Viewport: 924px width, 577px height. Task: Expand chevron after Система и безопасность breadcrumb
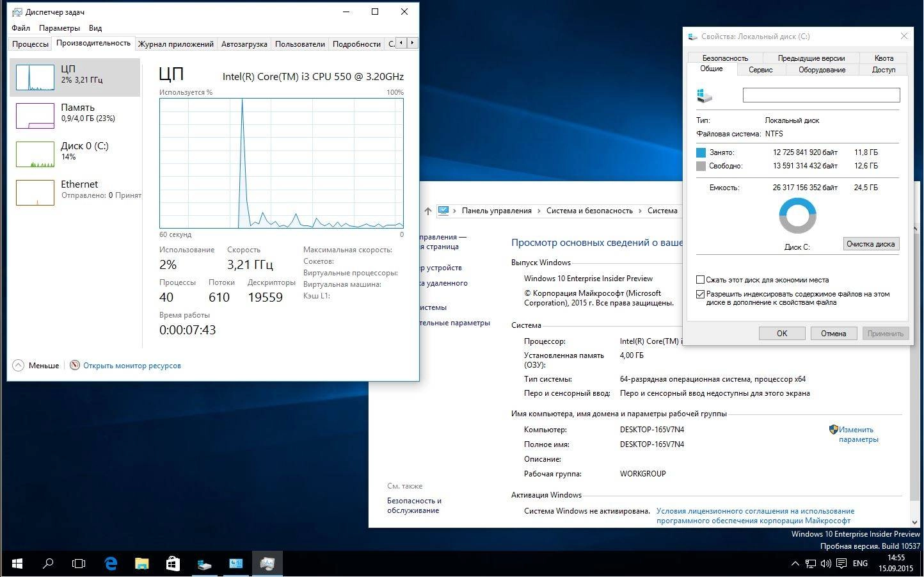641,211
